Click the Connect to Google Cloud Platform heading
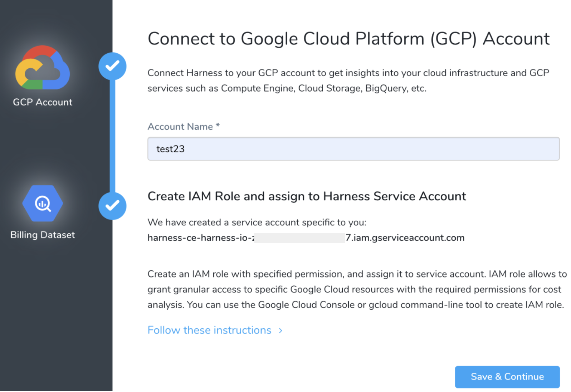Screen dimensions: 571x392 tap(348, 39)
